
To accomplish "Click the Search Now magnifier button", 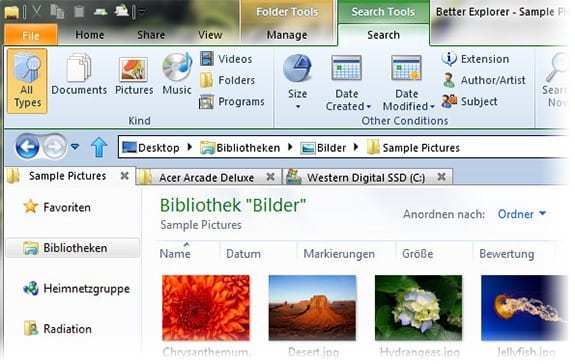I will point(555,81).
